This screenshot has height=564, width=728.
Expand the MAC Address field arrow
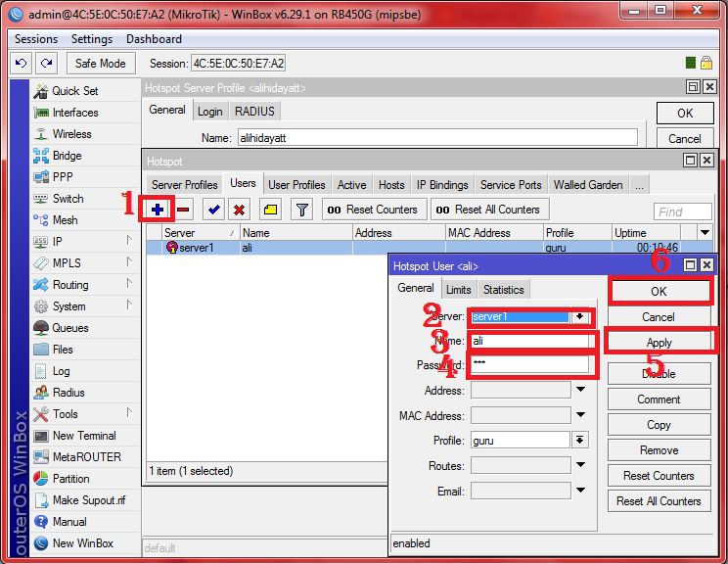[581, 414]
